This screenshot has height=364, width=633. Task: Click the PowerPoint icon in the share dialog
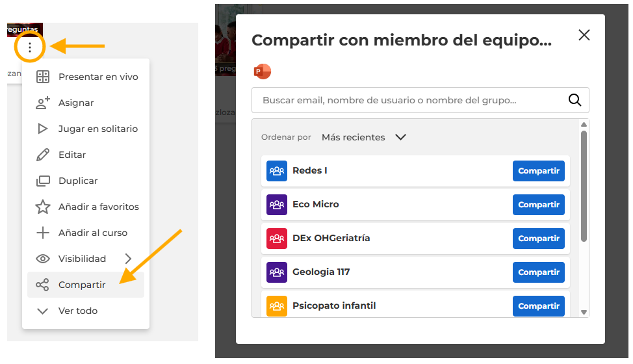pos(263,71)
